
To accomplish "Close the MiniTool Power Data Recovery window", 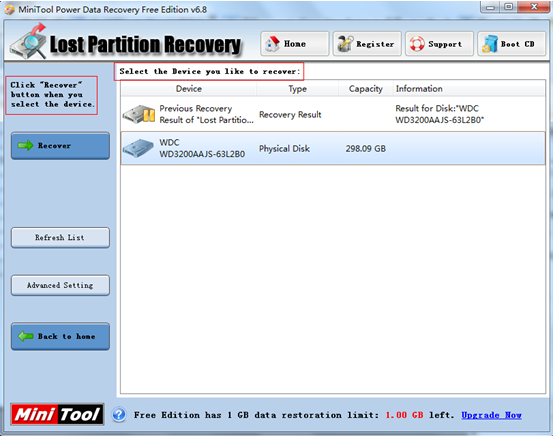I will click(534, 7).
